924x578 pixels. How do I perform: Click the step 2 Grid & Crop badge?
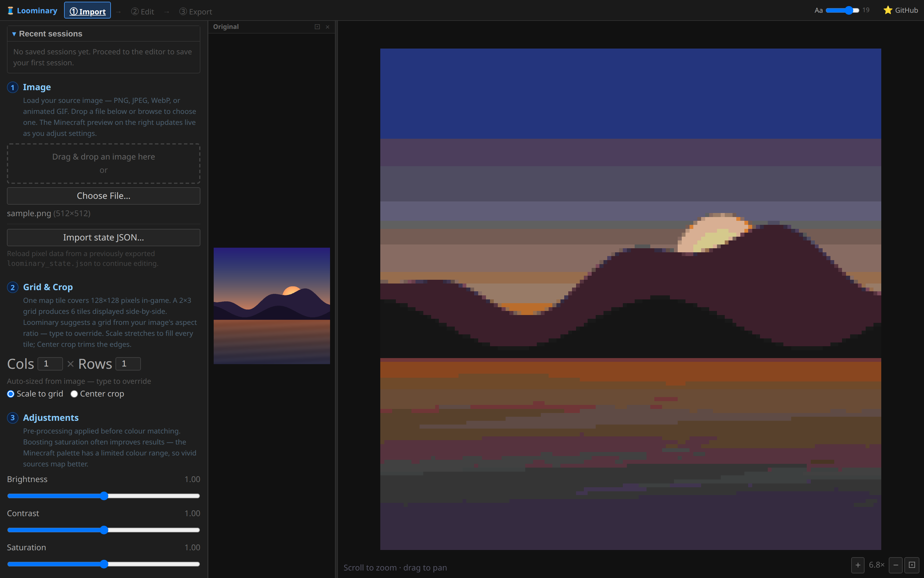pyautogui.click(x=13, y=288)
